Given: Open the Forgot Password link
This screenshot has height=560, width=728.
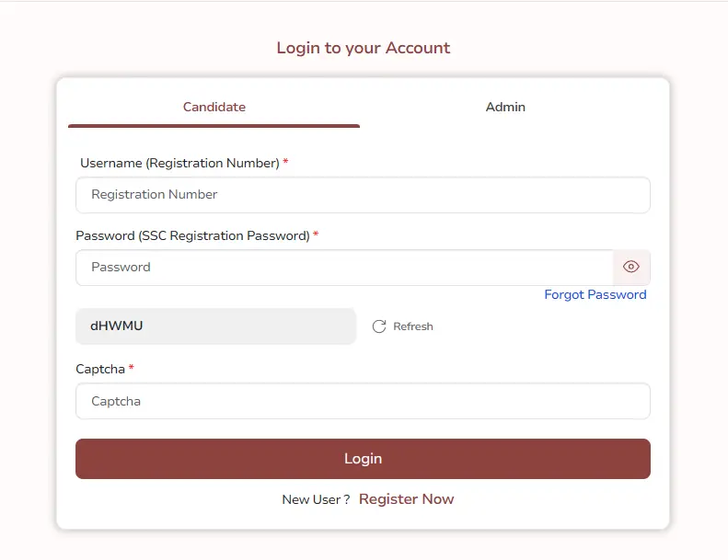Looking at the screenshot, I should coord(595,295).
